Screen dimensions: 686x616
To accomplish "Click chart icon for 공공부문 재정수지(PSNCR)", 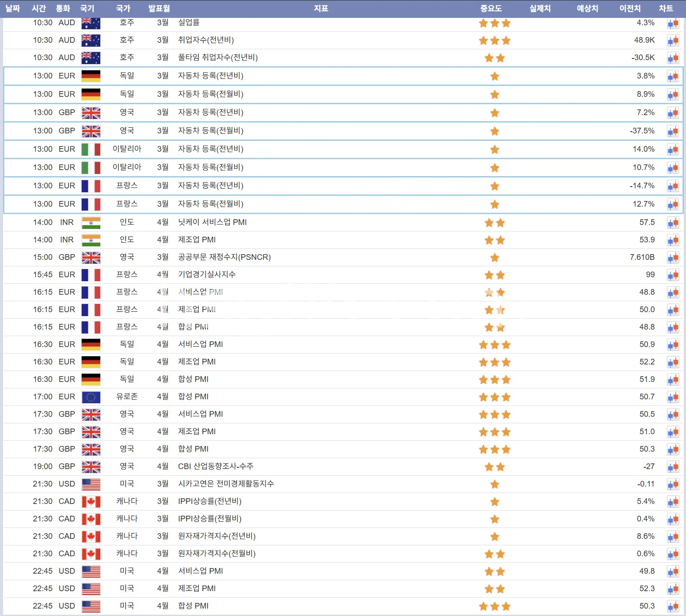I will point(673,258).
